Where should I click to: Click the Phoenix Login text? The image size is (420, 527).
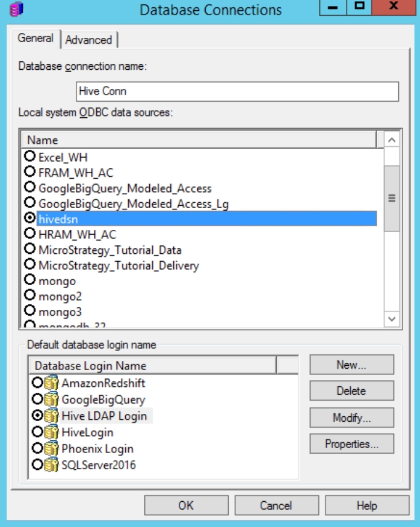click(97, 449)
